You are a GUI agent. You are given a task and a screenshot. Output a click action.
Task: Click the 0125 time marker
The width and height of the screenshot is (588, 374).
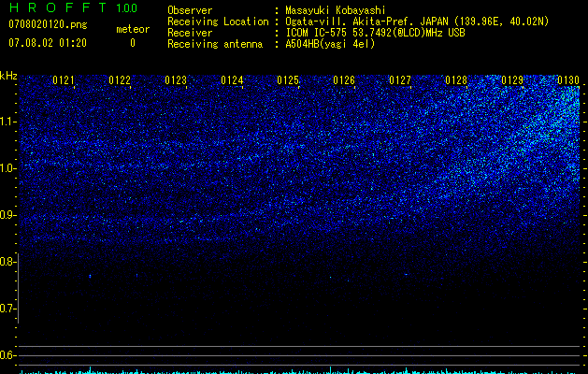click(288, 80)
